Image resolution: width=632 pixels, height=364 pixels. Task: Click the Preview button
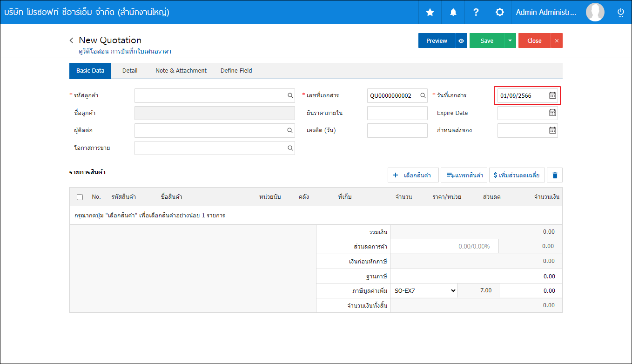point(437,40)
